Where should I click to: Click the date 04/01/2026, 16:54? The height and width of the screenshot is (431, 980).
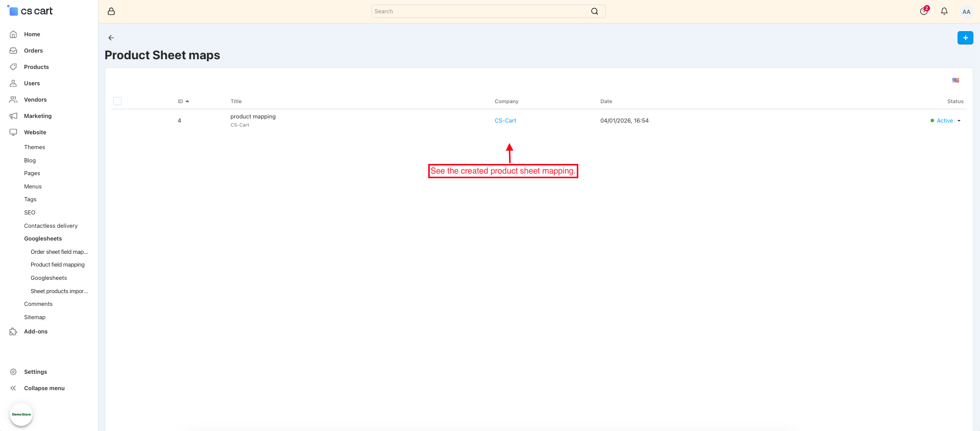click(x=624, y=121)
